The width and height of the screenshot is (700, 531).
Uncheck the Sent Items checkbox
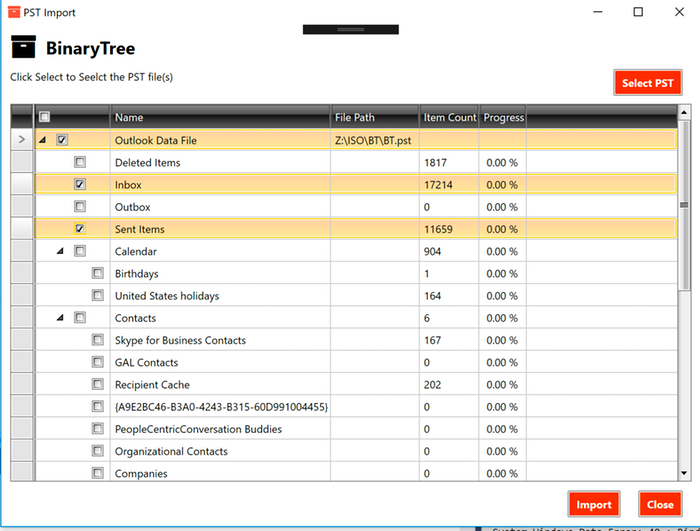coord(80,229)
